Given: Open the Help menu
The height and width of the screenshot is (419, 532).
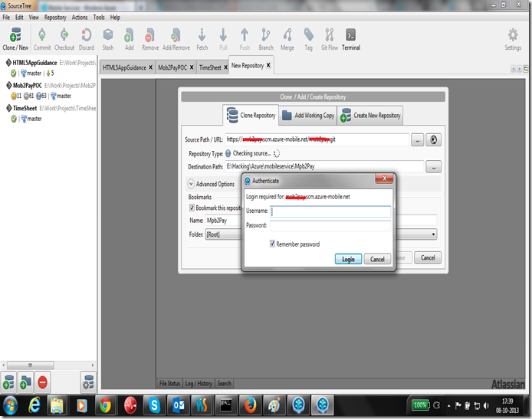Looking at the screenshot, I should tap(115, 18).
